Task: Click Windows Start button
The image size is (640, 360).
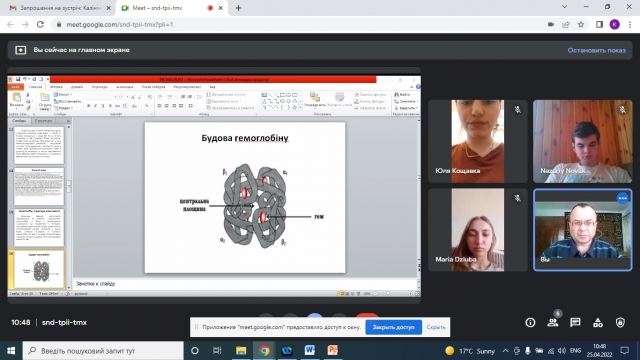Action: click(x=11, y=351)
